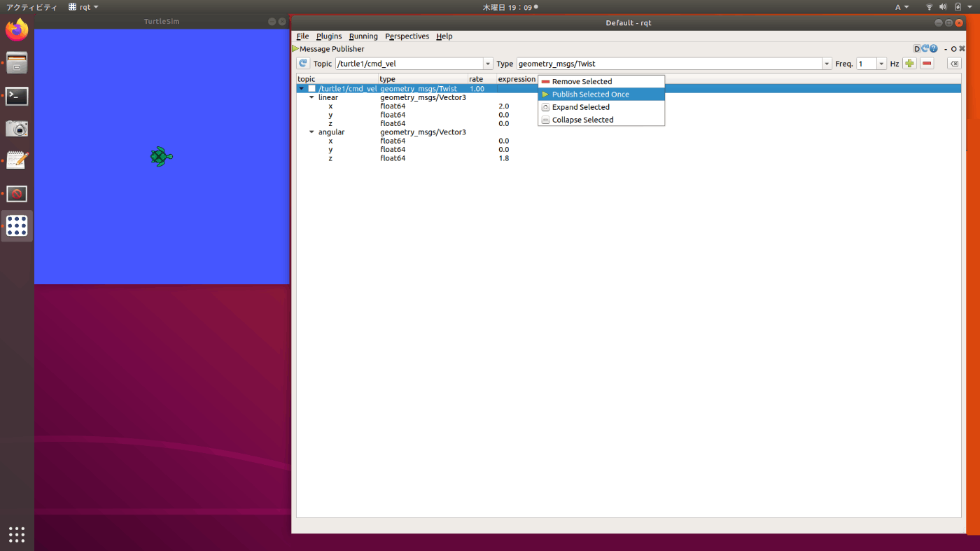Choose Collapse Selected from context menu
The image size is (980, 551).
point(601,120)
